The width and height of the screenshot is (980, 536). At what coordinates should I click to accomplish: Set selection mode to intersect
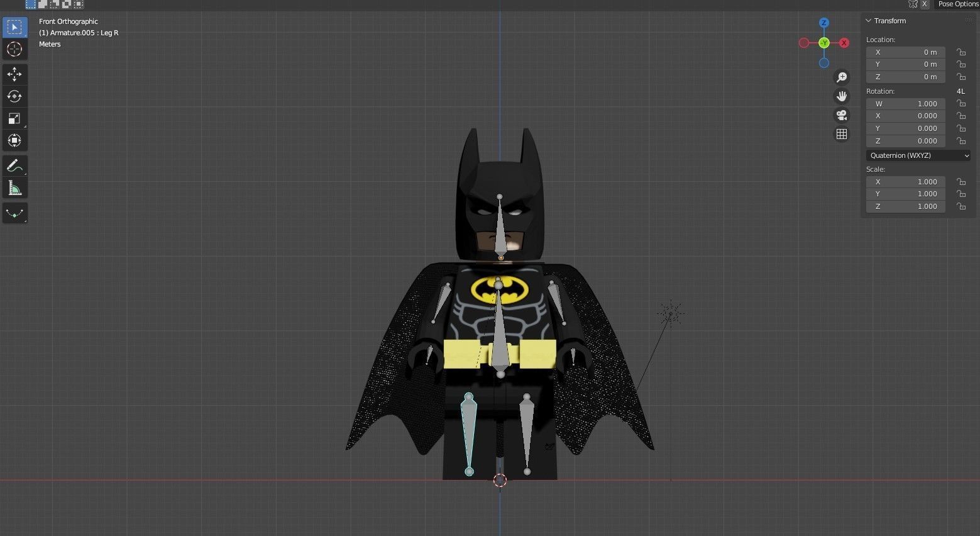point(79,4)
